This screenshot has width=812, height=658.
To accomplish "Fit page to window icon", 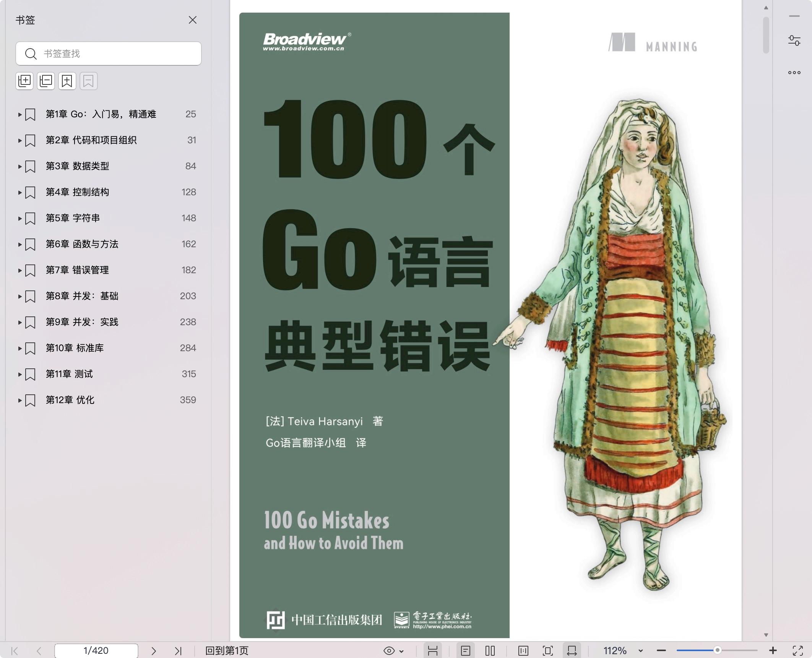I will coord(548,651).
